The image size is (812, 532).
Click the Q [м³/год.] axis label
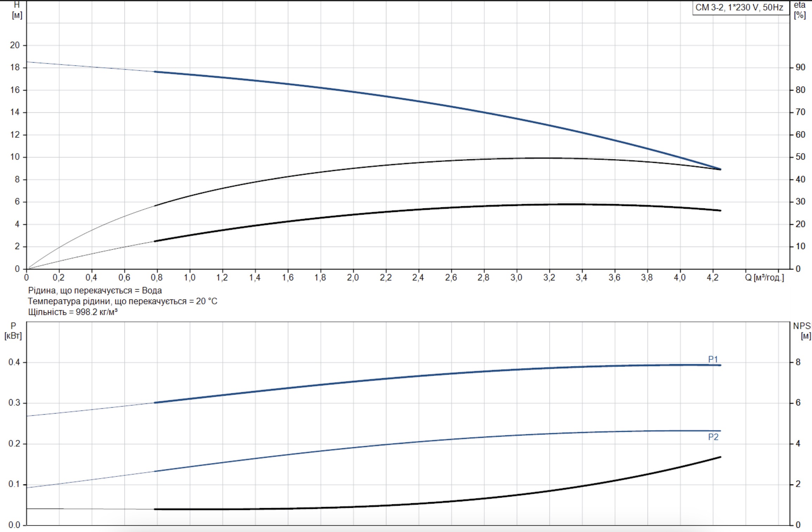click(765, 278)
